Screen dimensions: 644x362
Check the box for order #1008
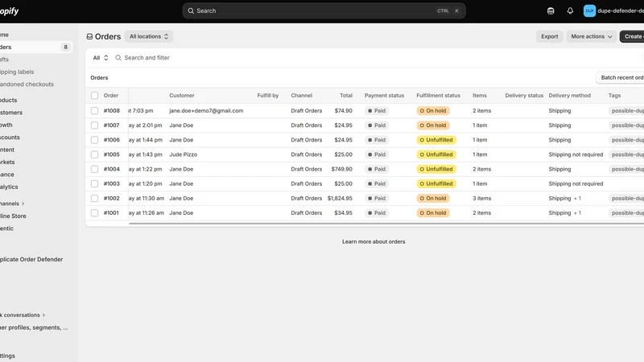tap(94, 111)
